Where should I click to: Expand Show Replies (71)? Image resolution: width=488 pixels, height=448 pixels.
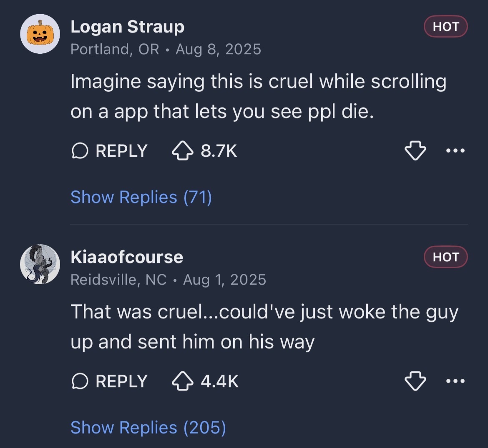click(x=141, y=197)
